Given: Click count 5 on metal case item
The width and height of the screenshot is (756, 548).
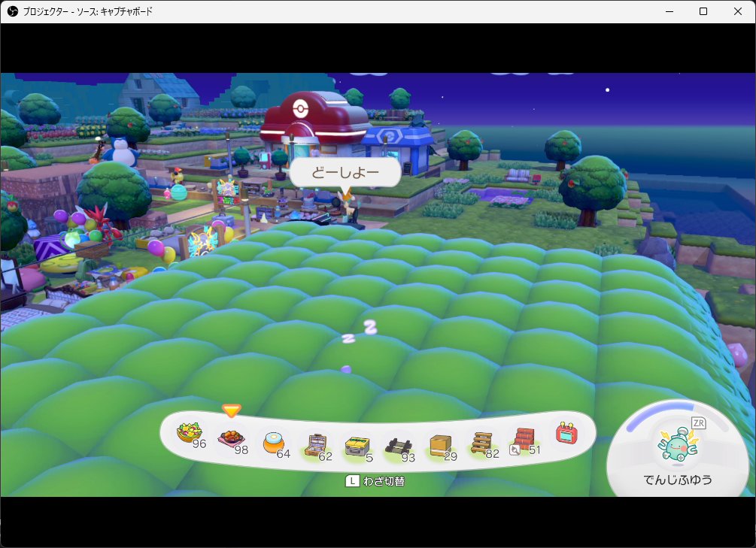Looking at the screenshot, I should pos(369,457).
